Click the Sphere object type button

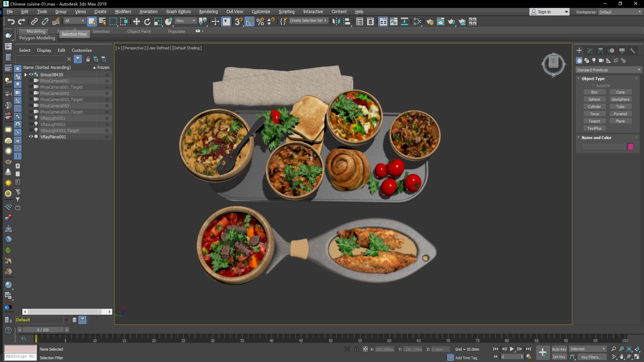[594, 99]
